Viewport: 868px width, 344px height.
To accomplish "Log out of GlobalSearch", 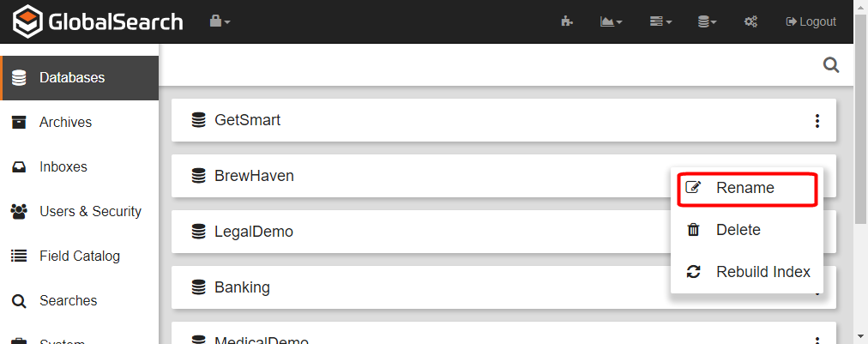I will [x=811, y=21].
